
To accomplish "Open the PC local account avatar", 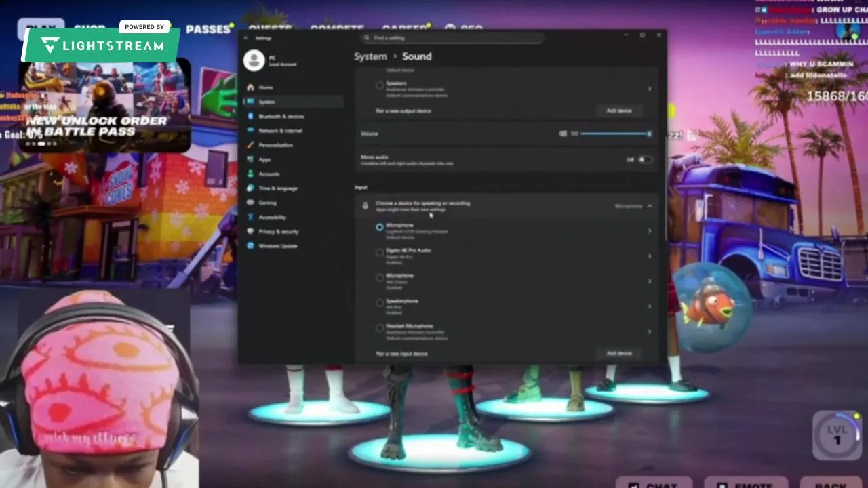I will [x=254, y=60].
